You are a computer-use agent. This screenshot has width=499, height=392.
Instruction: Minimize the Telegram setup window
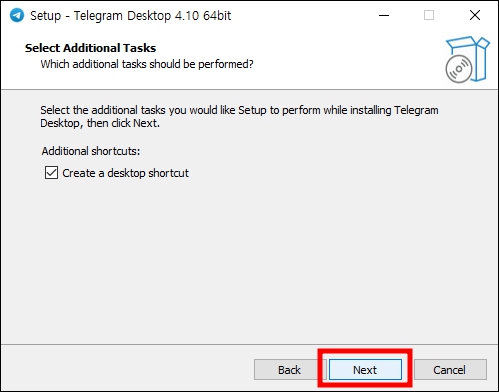(x=384, y=15)
